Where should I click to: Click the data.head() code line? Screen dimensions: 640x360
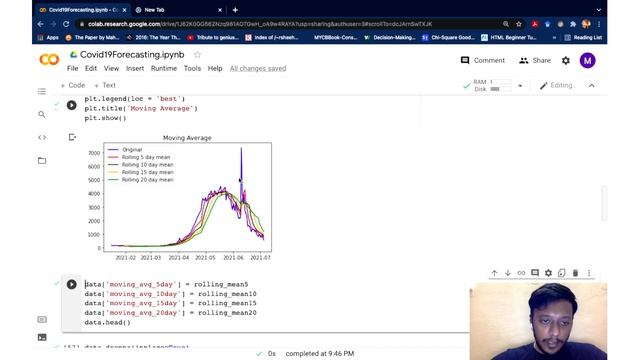107,322
